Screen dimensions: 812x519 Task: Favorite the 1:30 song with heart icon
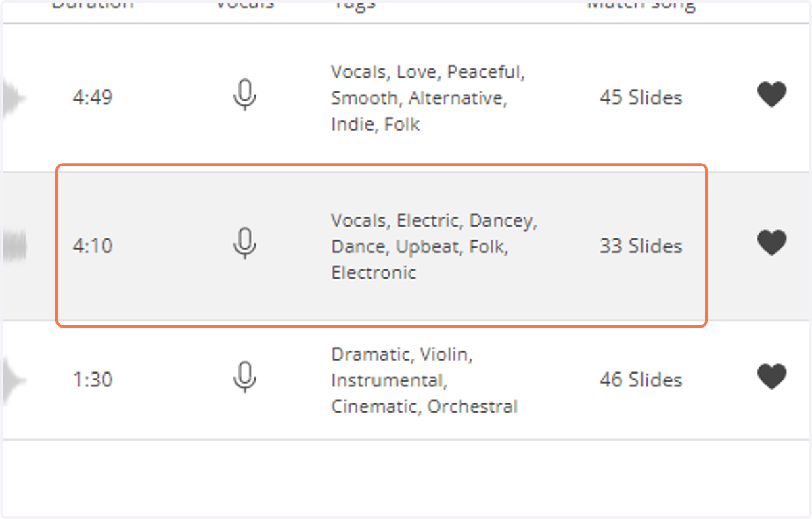click(771, 377)
